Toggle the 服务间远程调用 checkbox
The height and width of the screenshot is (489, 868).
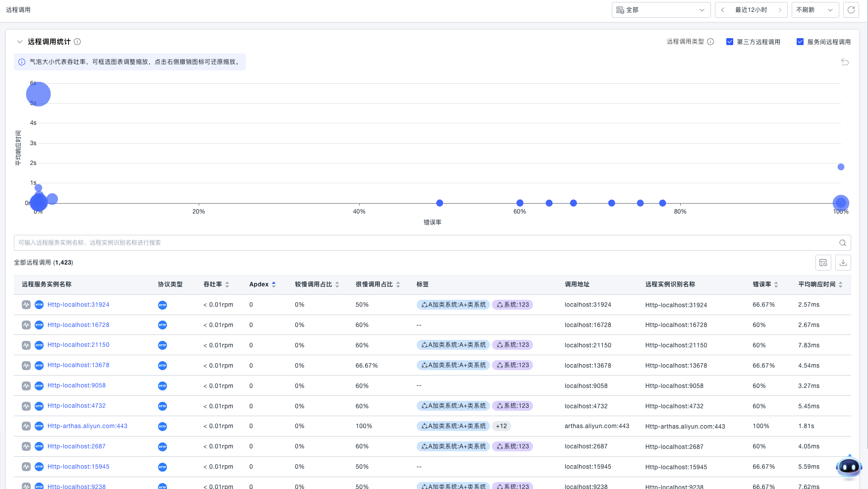(x=800, y=42)
